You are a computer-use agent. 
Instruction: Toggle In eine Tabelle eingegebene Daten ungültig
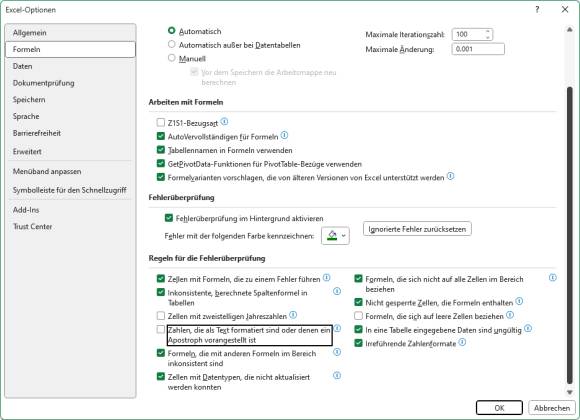pyautogui.click(x=358, y=329)
